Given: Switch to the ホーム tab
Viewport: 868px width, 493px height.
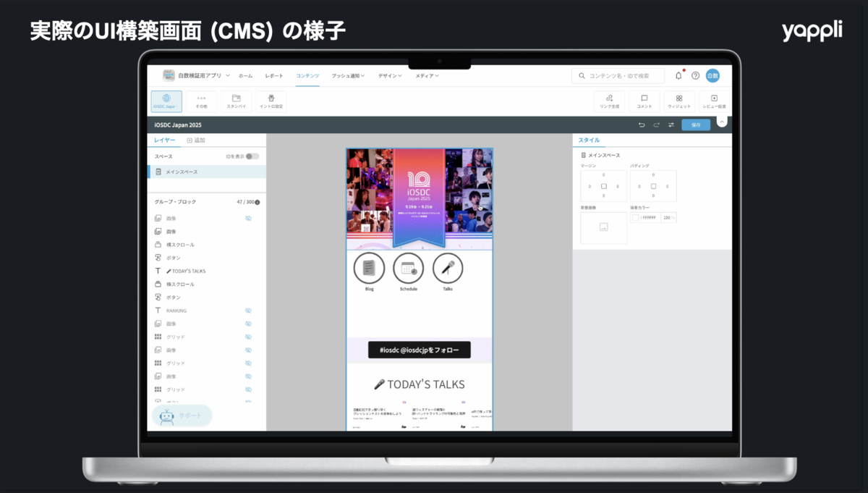Looking at the screenshot, I should click(x=246, y=75).
